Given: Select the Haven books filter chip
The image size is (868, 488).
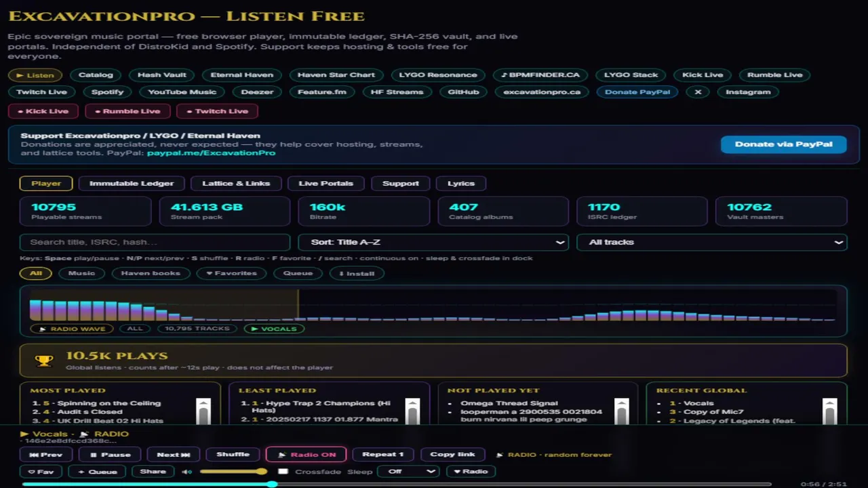Looking at the screenshot, I should tap(151, 273).
